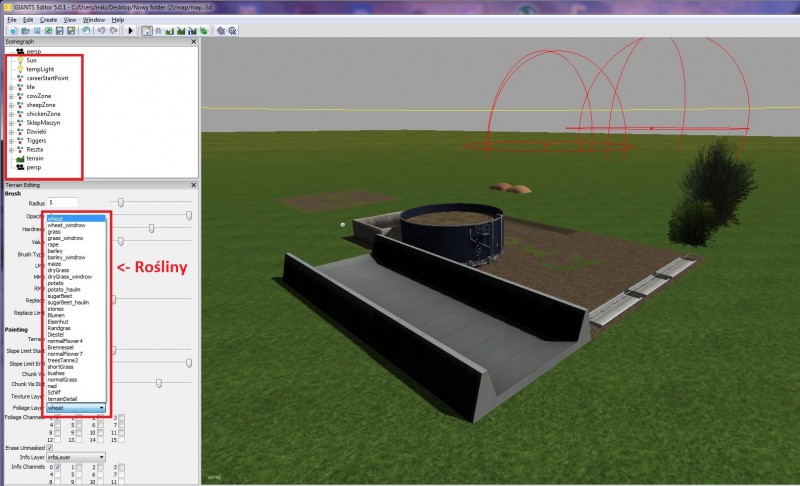Toggle Foliage Channels checkbox 15
Screen dimensions: 800x486
[x=121, y=439]
